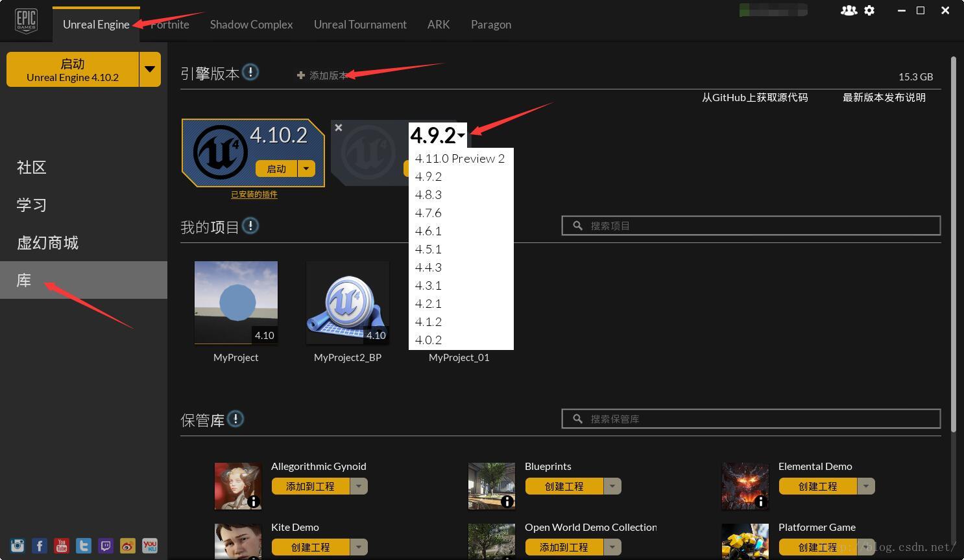The width and height of the screenshot is (964, 560).
Task: Open the Weibo social icon
Action: (128, 546)
